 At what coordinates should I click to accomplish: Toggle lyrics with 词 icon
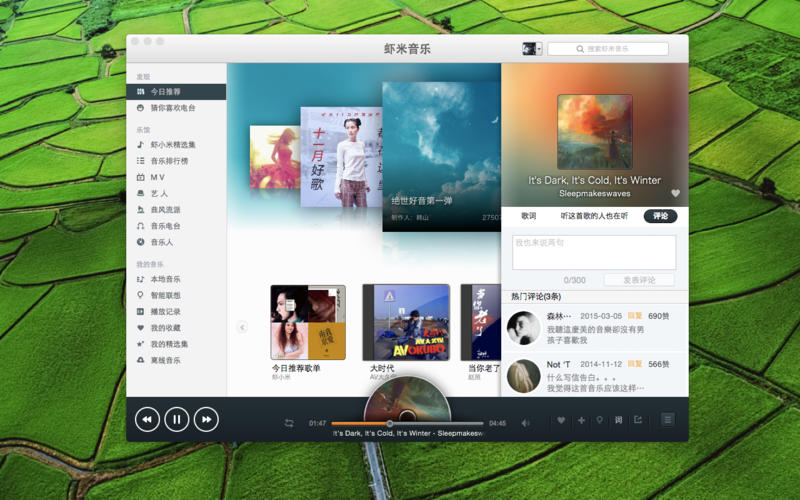pyautogui.click(x=618, y=420)
